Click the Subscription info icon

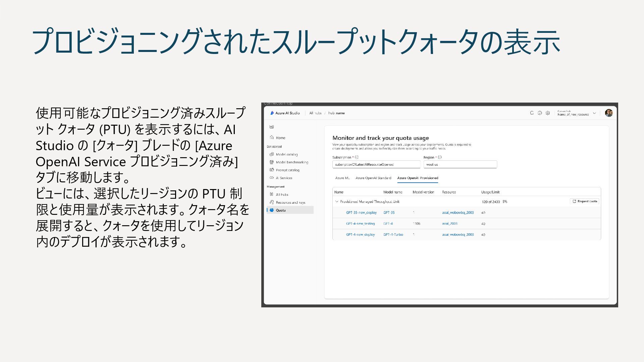(357, 157)
